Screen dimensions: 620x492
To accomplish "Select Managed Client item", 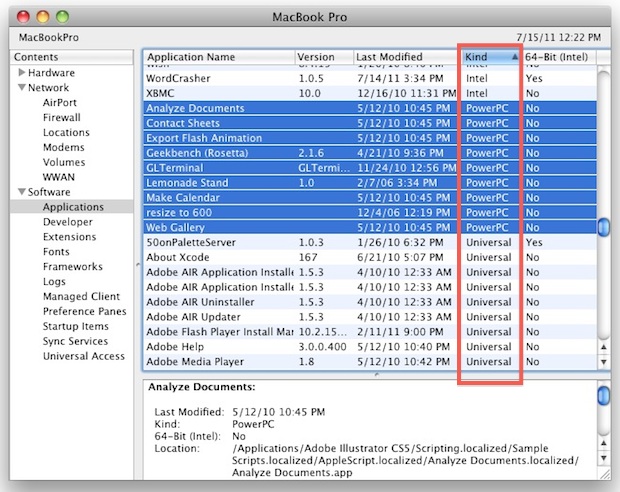I will 81,296.
